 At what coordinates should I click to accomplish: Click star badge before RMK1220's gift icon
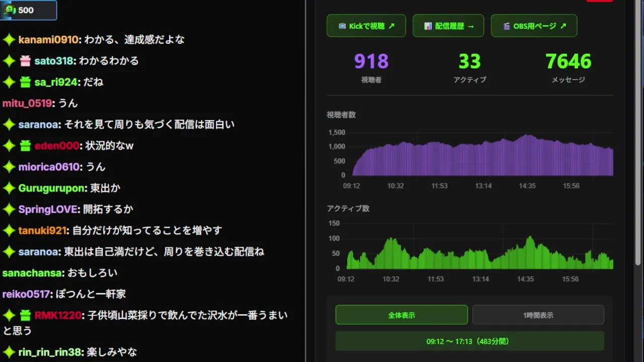click(9, 315)
